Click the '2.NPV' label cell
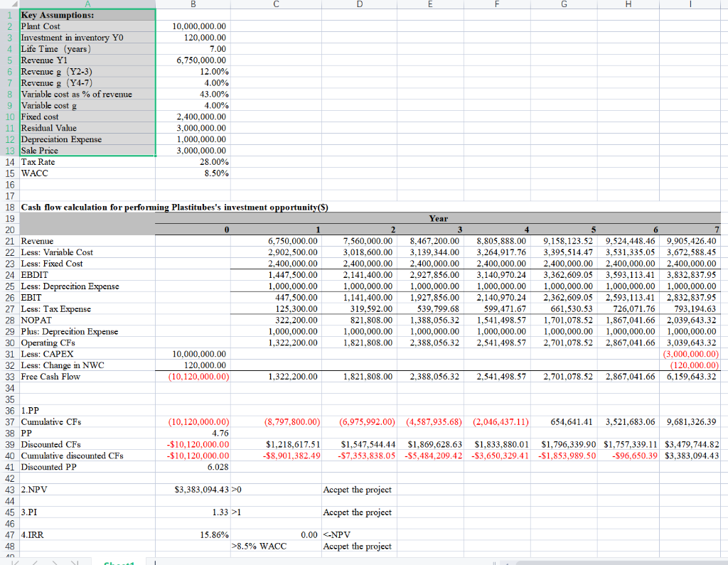 [87, 490]
